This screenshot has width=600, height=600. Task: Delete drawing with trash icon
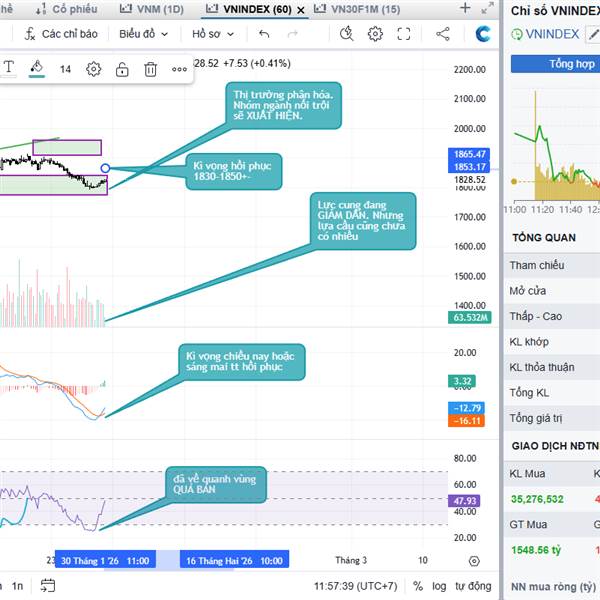pyautogui.click(x=150, y=69)
